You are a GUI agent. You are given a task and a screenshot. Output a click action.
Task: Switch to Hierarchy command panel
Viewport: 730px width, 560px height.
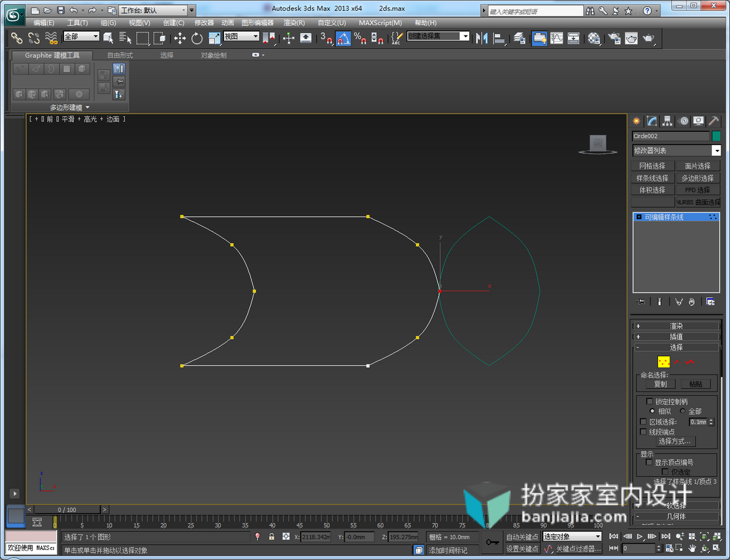tap(667, 121)
